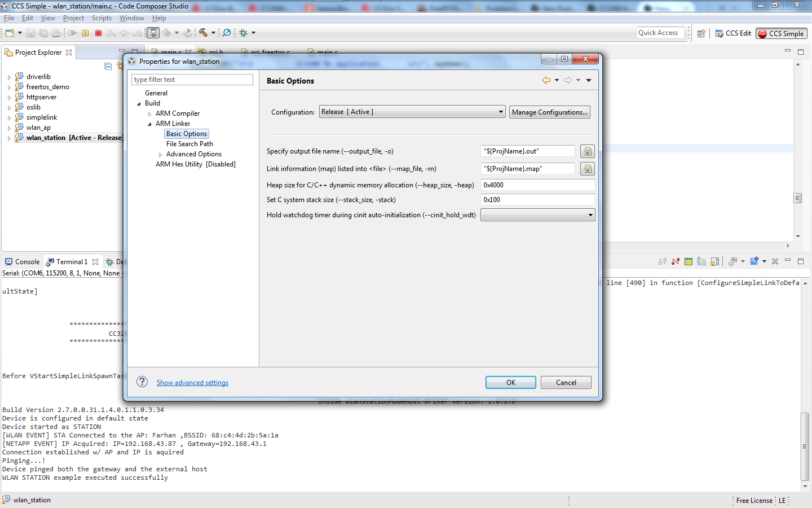Open the Help menu
812x508 pixels.
click(159, 18)
